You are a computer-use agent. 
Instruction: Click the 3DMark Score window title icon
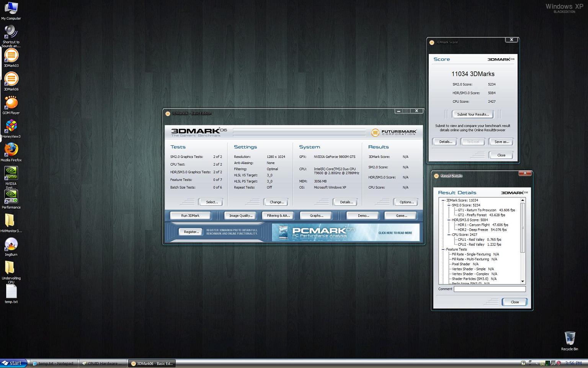(432, 43)
